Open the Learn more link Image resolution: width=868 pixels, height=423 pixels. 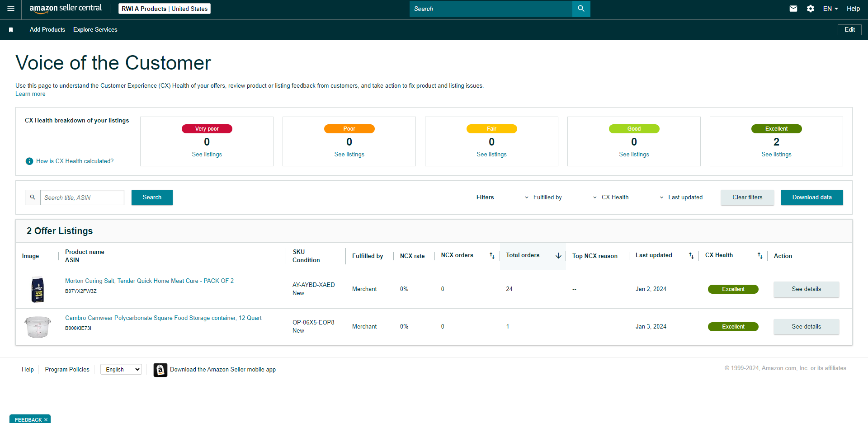[x=30, y=94]
